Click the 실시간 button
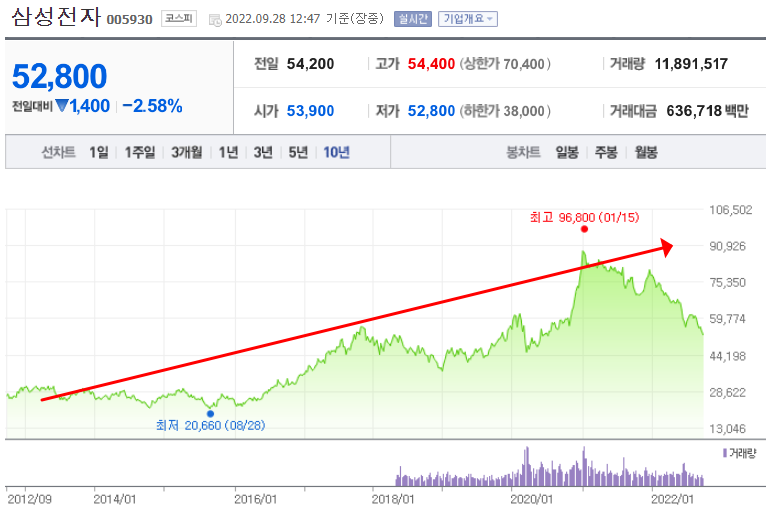This screenshot has height=516, width=766. tap(413, 19)
